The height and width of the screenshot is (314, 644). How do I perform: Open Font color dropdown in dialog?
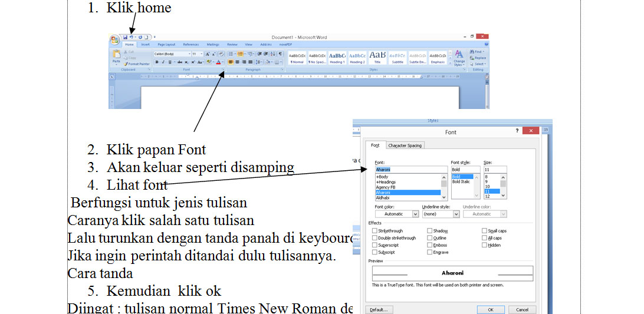click(x=415, y=214)
